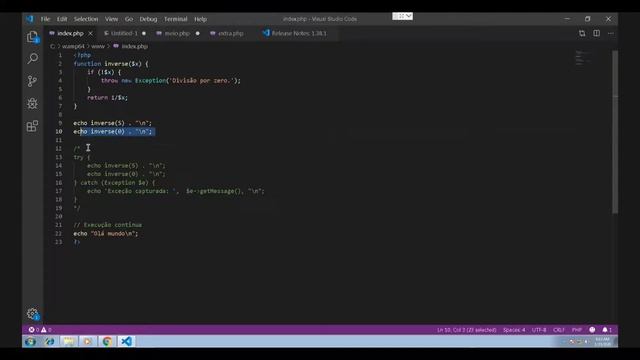Click the 'return 1/$x;' line
640x360 pixels.
click(x=107, y=98)
